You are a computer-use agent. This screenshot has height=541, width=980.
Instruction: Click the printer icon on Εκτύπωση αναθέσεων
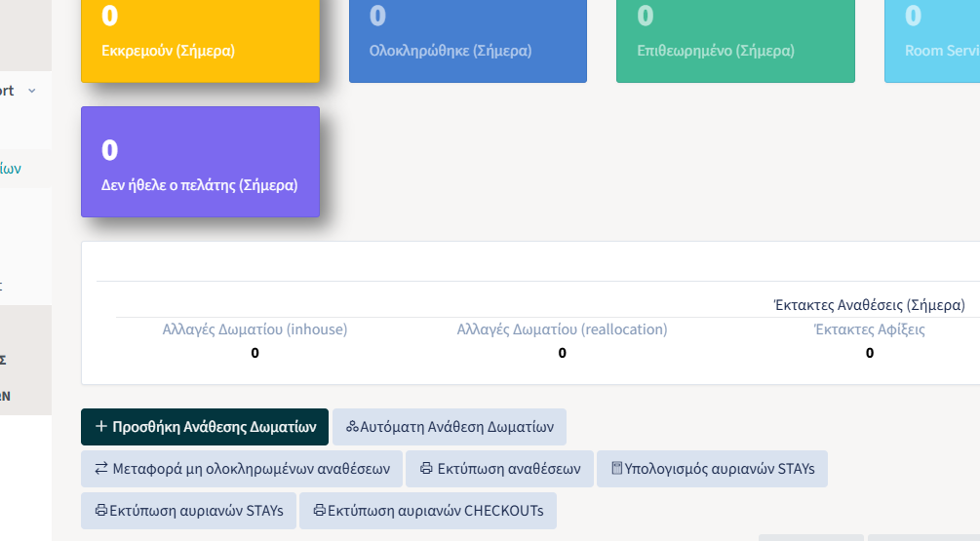pos(426,469)
